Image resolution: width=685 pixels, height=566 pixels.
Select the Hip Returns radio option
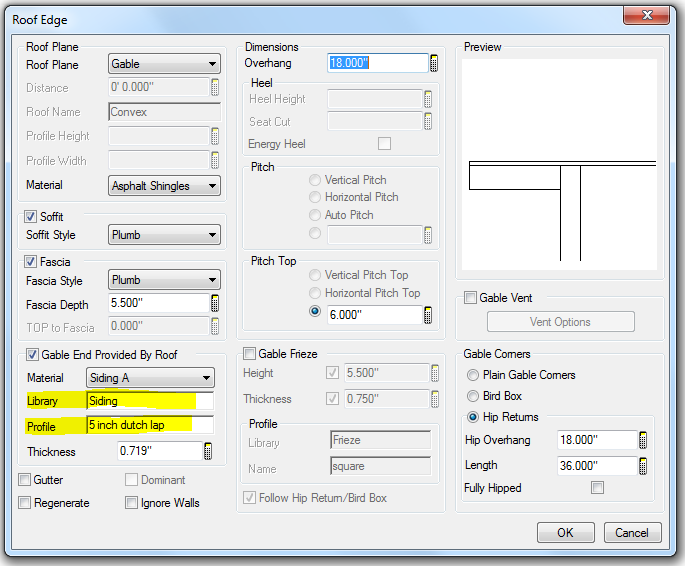click(x=473, y=417)
